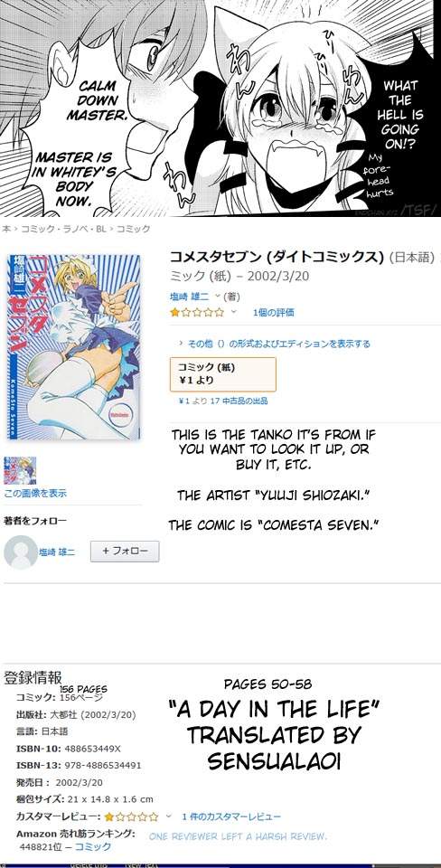Click the customer review stars near bottom
The height and width of the screenshot is (868, 441).
tap(131, 816)
